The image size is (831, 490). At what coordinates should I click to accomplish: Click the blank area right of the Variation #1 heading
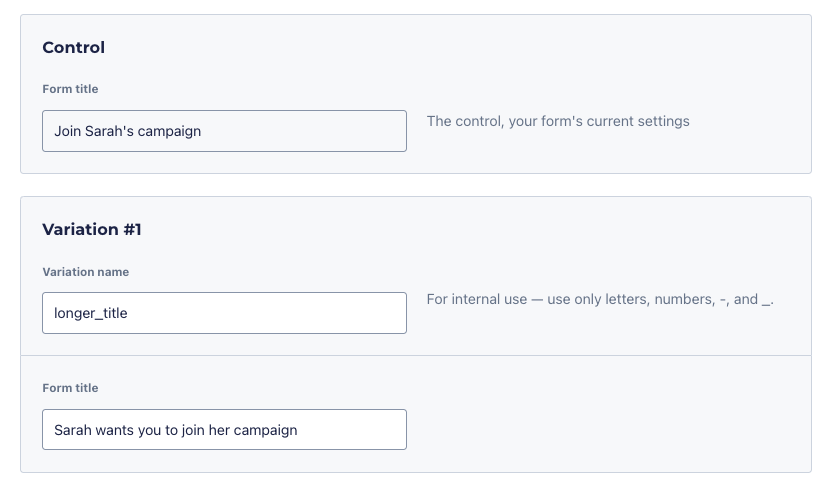coord(450,230)
